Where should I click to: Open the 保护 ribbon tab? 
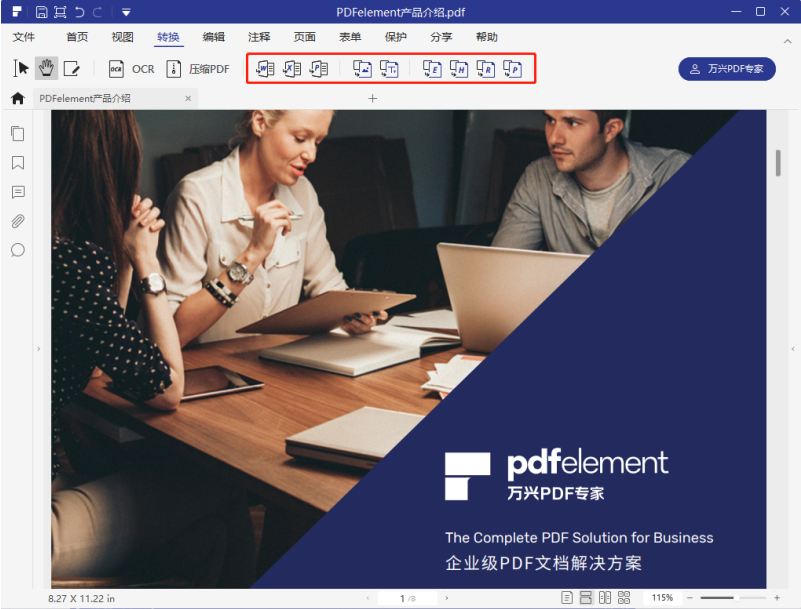pyautogui.click(x=395, y=37)
